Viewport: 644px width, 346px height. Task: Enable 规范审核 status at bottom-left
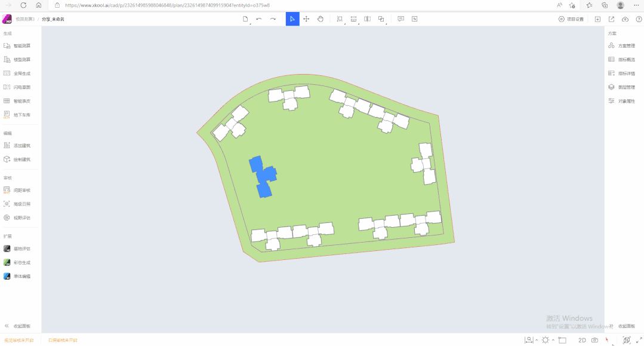coord(19,340)
